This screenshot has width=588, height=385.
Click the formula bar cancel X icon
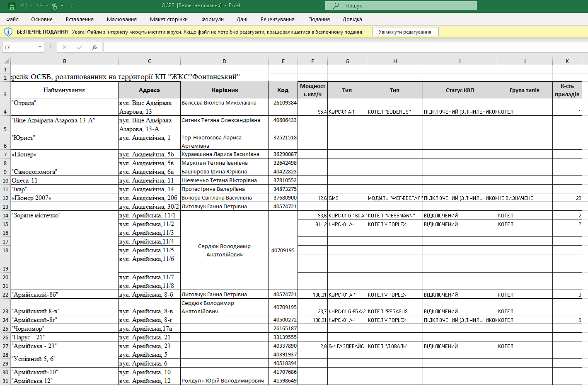tap(65, 47)
